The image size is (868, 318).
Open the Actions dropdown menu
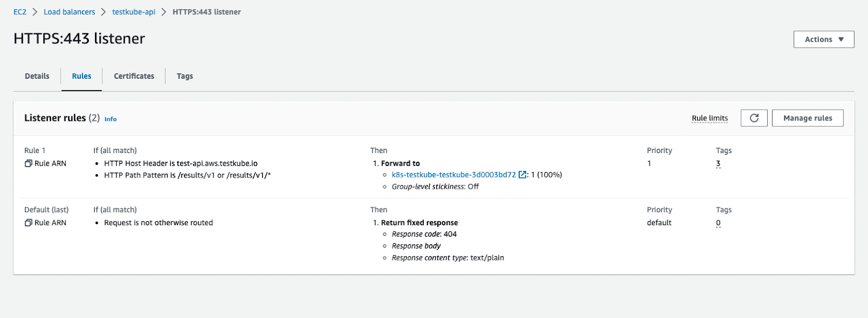point(822,39)
